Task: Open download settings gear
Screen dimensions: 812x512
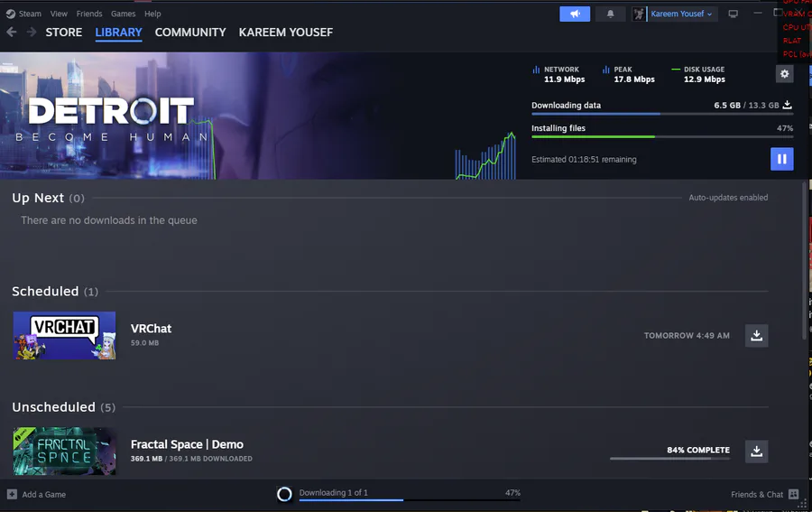Action: click(785, 73)
